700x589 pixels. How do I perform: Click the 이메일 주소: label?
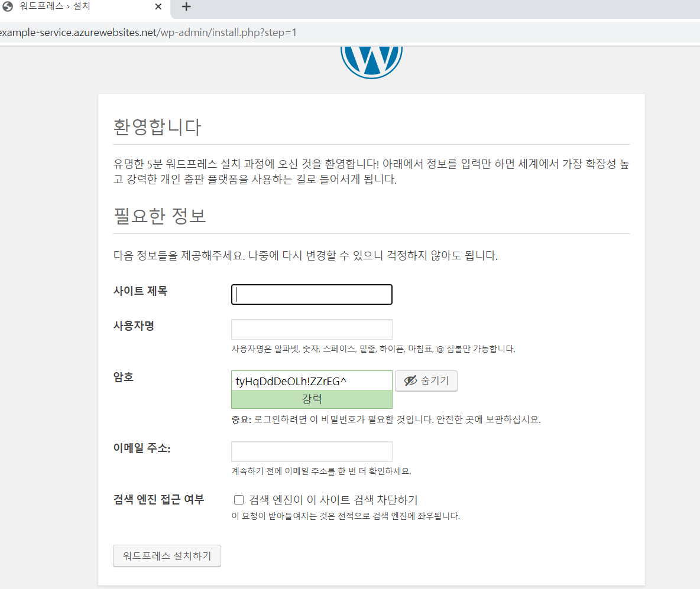[141, 448]
